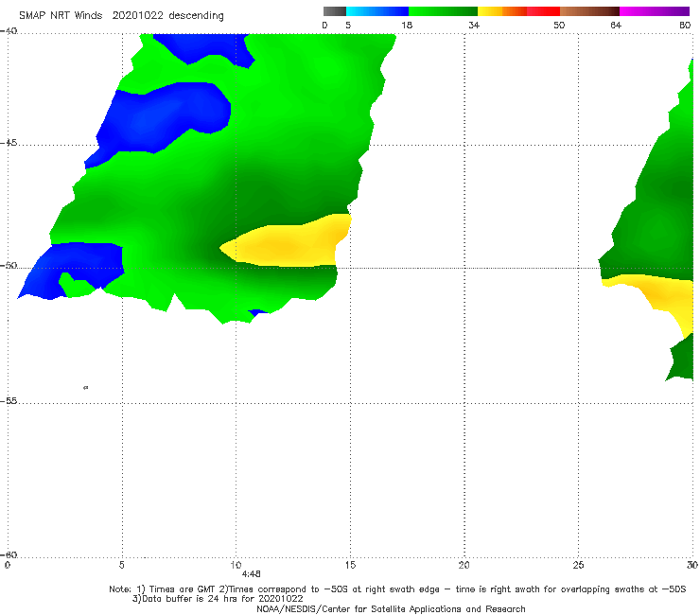
Task: Click the cyan-to-blue segment of the color bar
Action: coord(377,11)
